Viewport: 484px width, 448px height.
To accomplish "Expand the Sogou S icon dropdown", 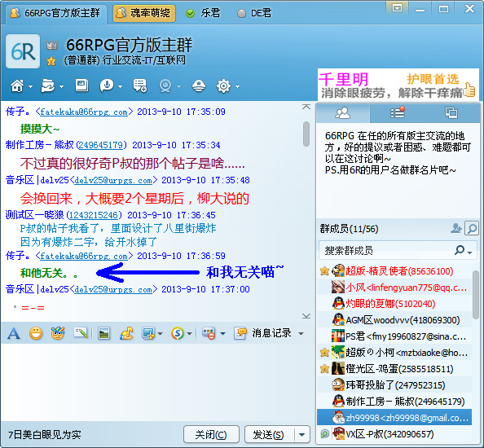I will point(189,333).
